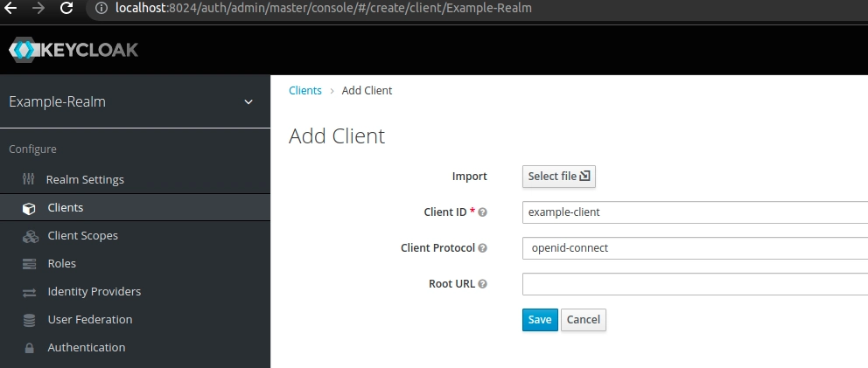Click the Keycloak logo

[x=73, y=50]
